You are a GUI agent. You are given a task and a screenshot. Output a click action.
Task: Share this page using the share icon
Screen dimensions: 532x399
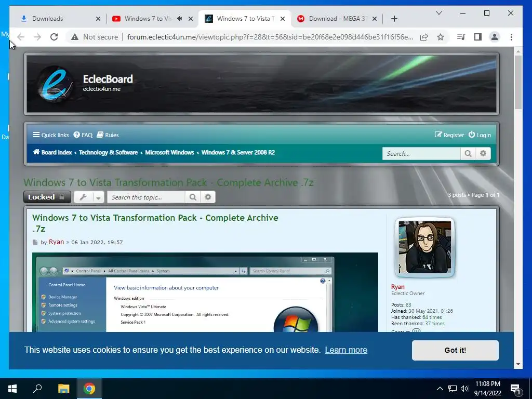tap(424, 37)
